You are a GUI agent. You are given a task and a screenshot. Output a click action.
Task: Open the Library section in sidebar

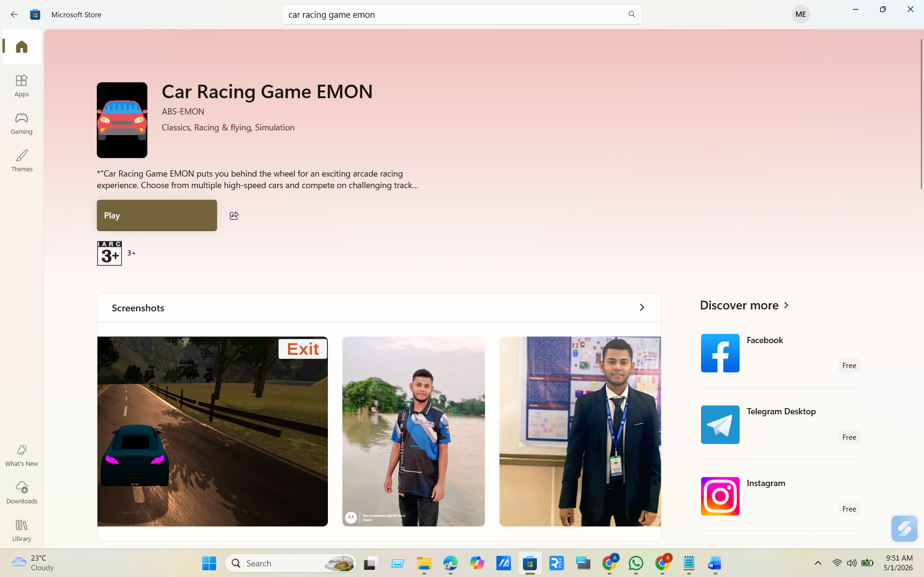pos(22,530)
